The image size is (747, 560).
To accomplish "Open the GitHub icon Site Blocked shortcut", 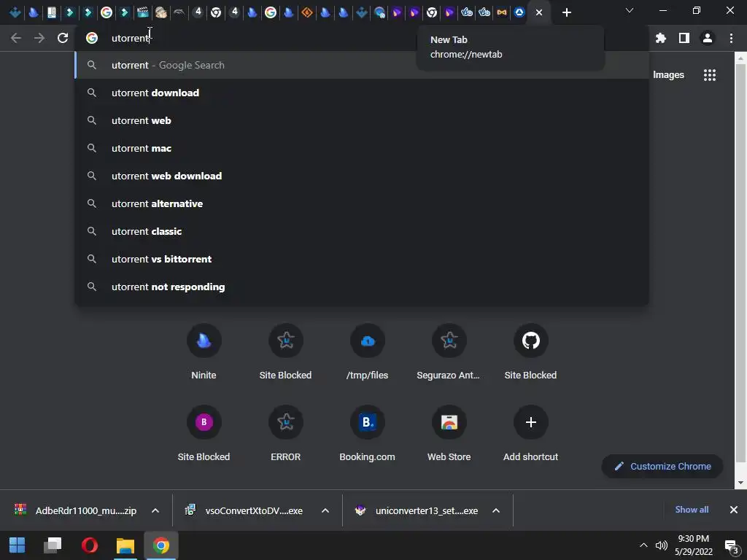I will (x=531, y=351).
